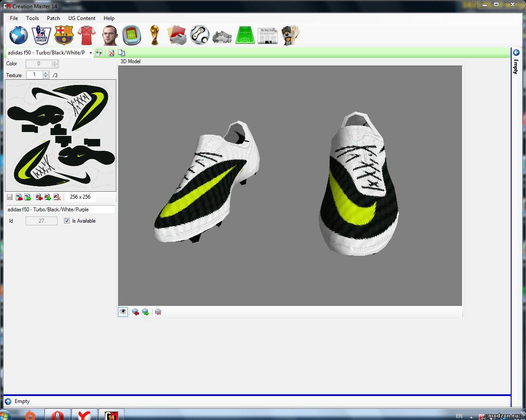Export all textures green arrow icon

(x=47, y=197)
